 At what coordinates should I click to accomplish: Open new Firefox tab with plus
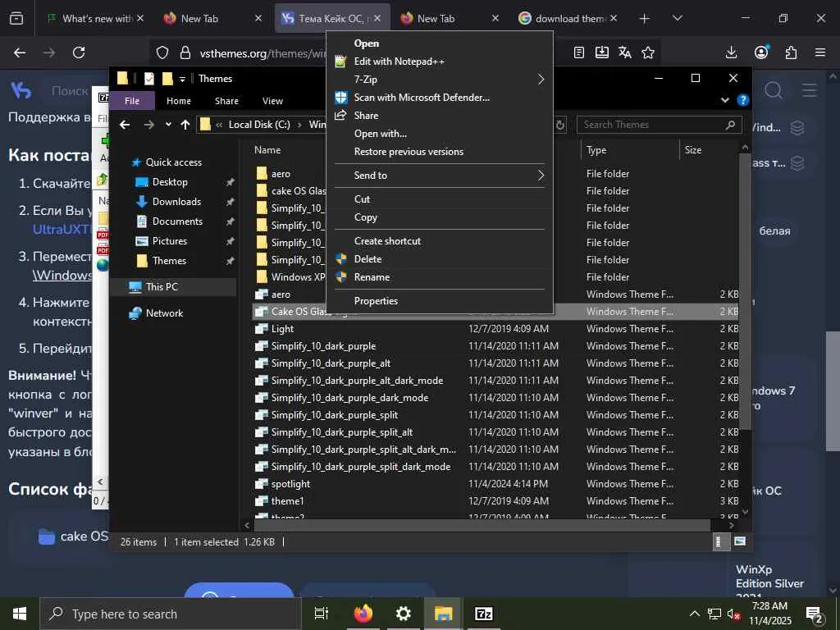coord(645,19)
